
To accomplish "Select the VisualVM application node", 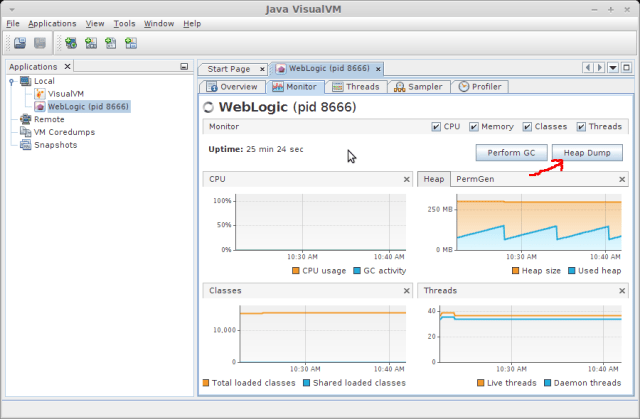I will (66, 93).
